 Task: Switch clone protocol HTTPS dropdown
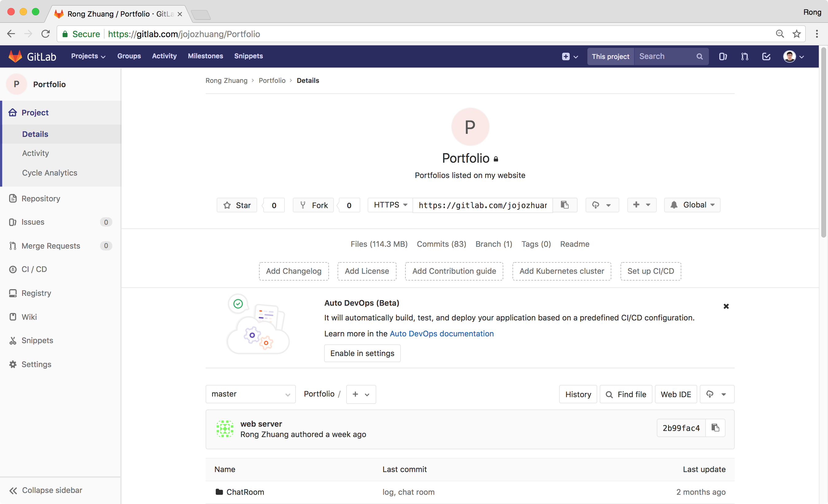(x=390, y=205)
